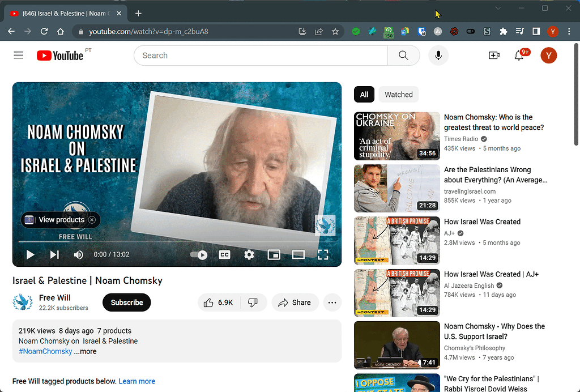This screenshot has height=392, width=580.
Task: Open YouTube notifications bell
Action: pos(519,55)
